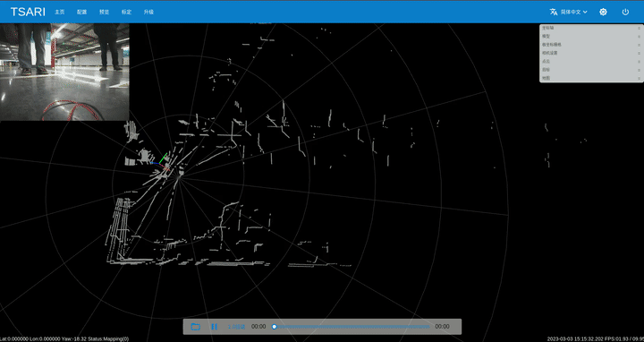Expand the 相机设置 camera settings section
Image resolution: width=644 pixels, height=342 pixels.
pos(591,53)
